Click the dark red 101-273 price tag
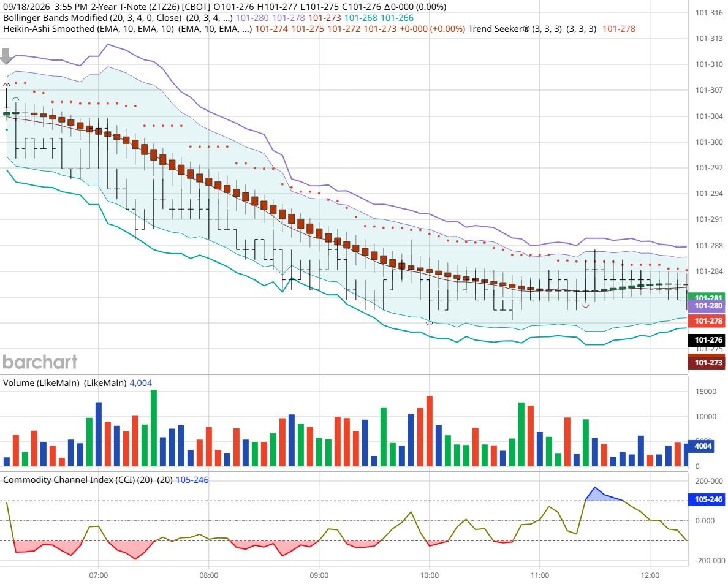The image size is (728, 584). pyautogui.click(x=708, y=363)
